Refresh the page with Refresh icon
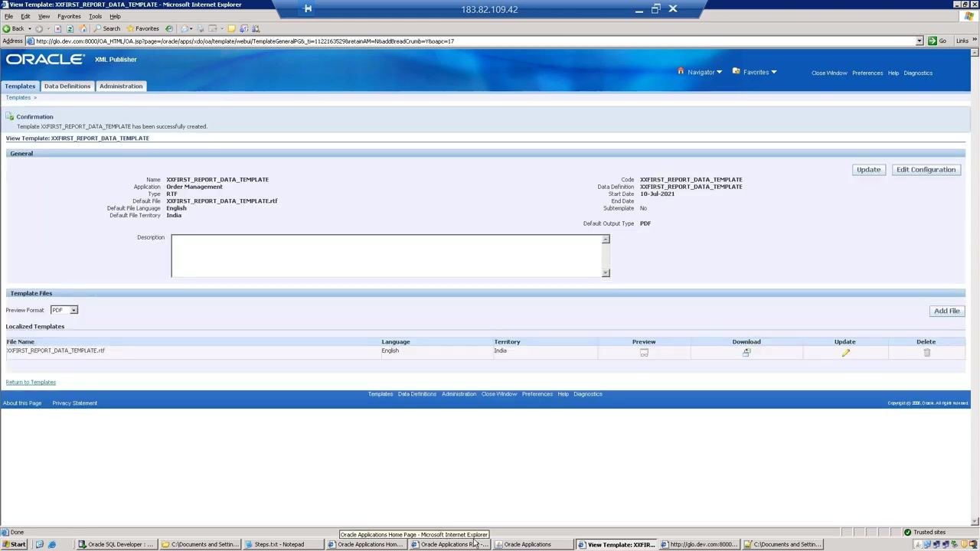This screenshot has height=551, width=980. pos(70,28)
